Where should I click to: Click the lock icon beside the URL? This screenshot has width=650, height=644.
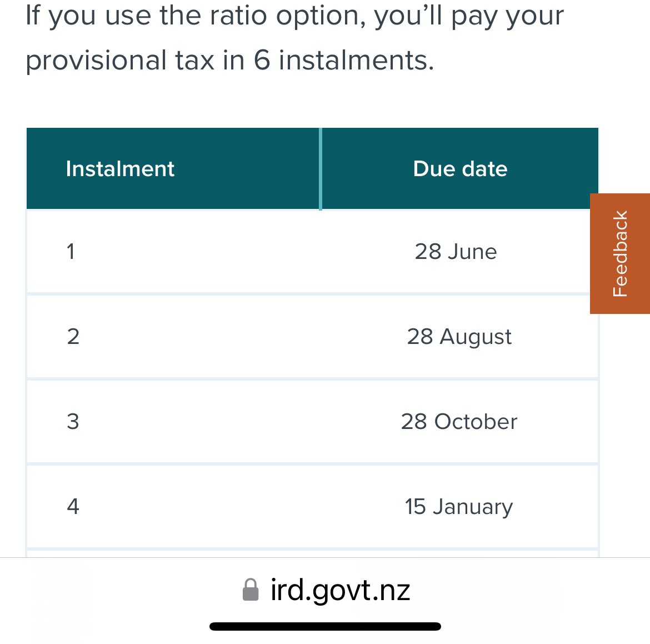click(251, 590)
